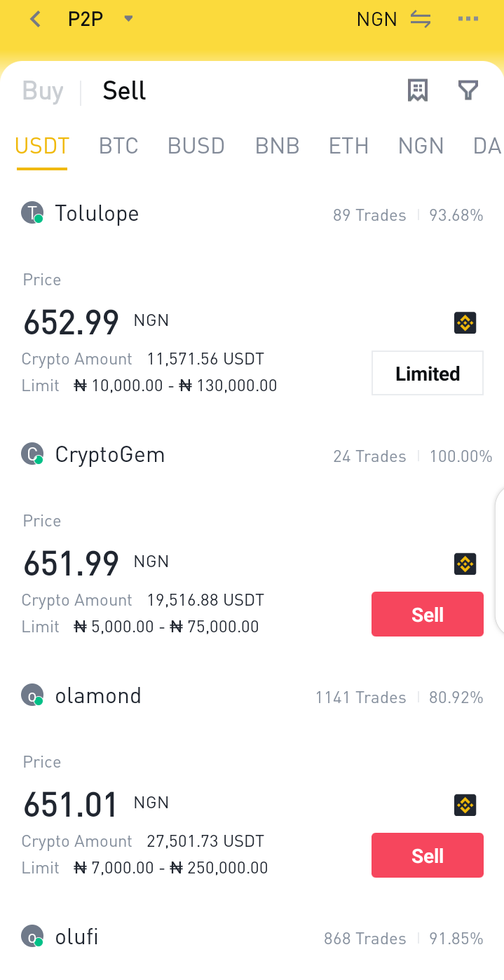
Task: Tap CryptoGem's Binance payment method icon
Action: (x=465, y=564)
